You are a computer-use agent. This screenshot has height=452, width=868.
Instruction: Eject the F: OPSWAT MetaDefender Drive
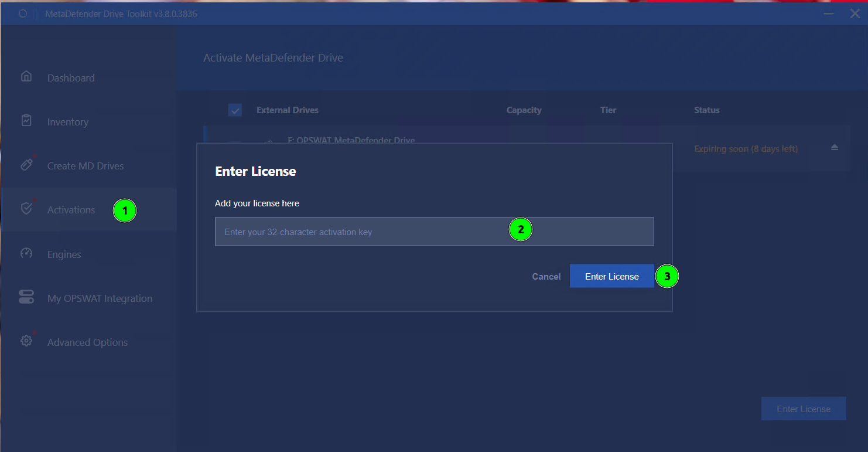point(834,148)
